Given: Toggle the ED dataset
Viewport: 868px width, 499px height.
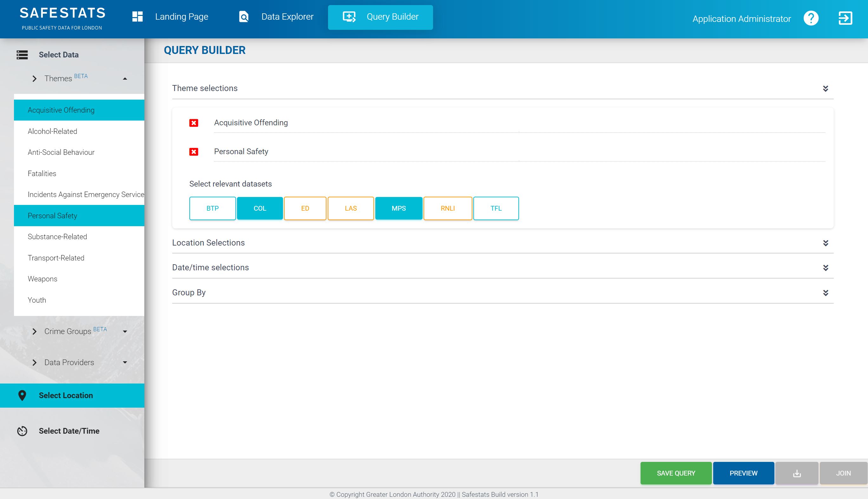Looking at the screenshot, I should [x=305, y=208].
